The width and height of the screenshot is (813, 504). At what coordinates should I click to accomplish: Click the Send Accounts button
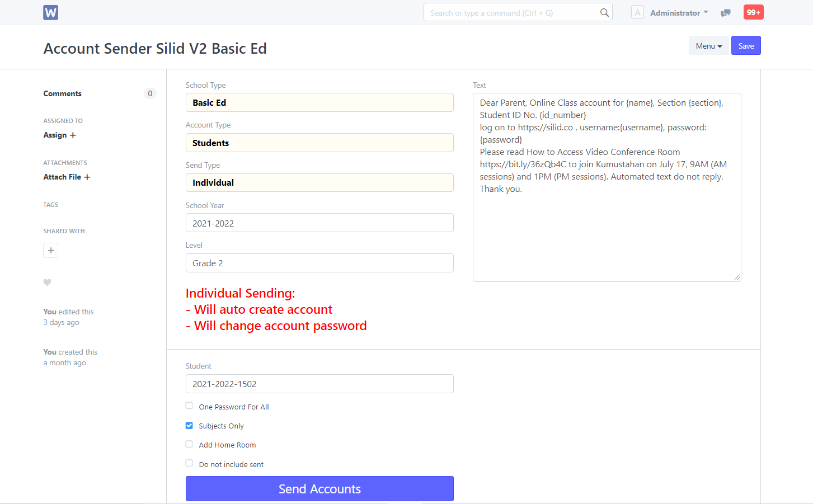(319, 489)
